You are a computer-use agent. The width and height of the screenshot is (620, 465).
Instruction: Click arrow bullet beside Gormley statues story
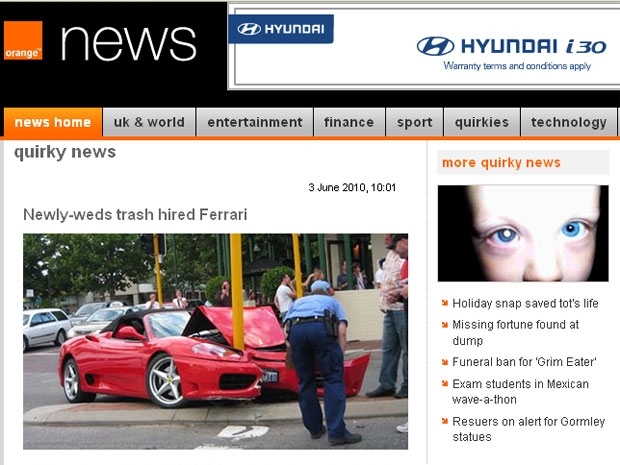click(x=444, y=422)
